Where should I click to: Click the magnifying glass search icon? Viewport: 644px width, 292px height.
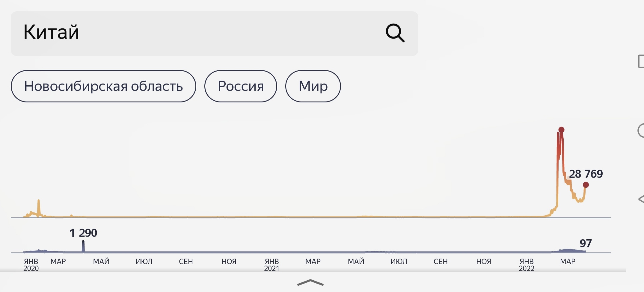(x=395, y=33)
